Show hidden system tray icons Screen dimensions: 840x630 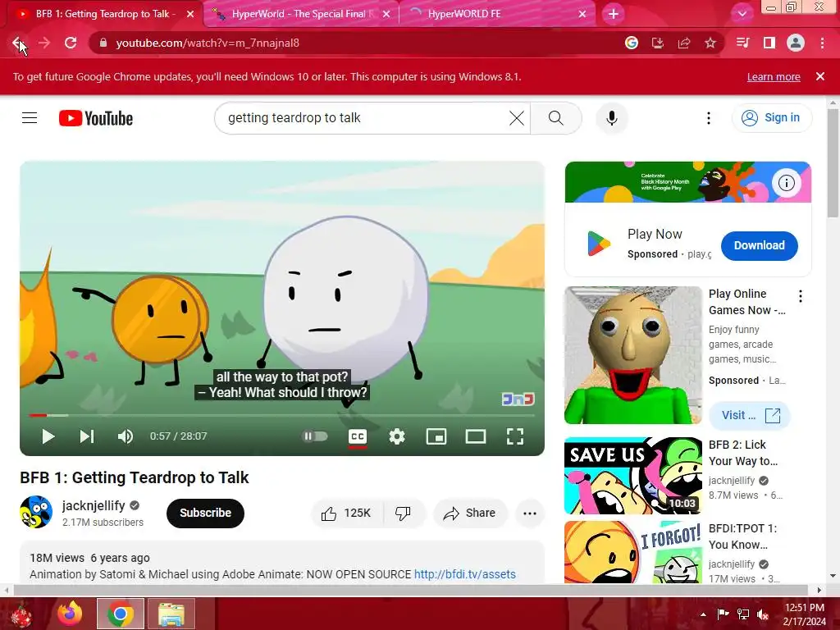pos(703,614)
